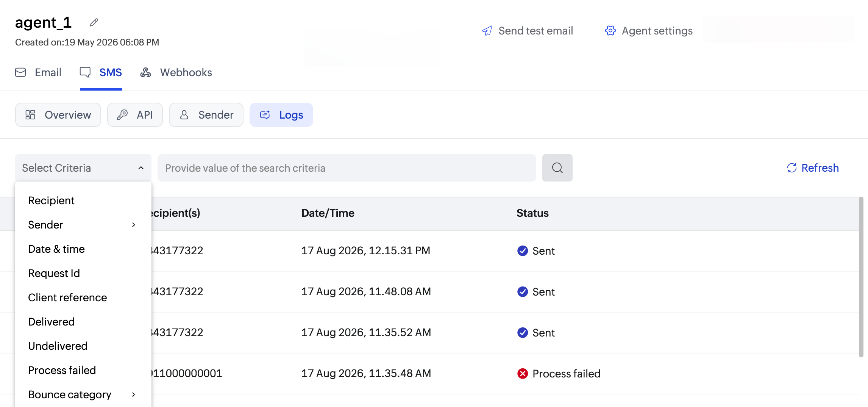Choose Date & time criteria option
This screenshot has height=407, width=868.
[83, 249]
